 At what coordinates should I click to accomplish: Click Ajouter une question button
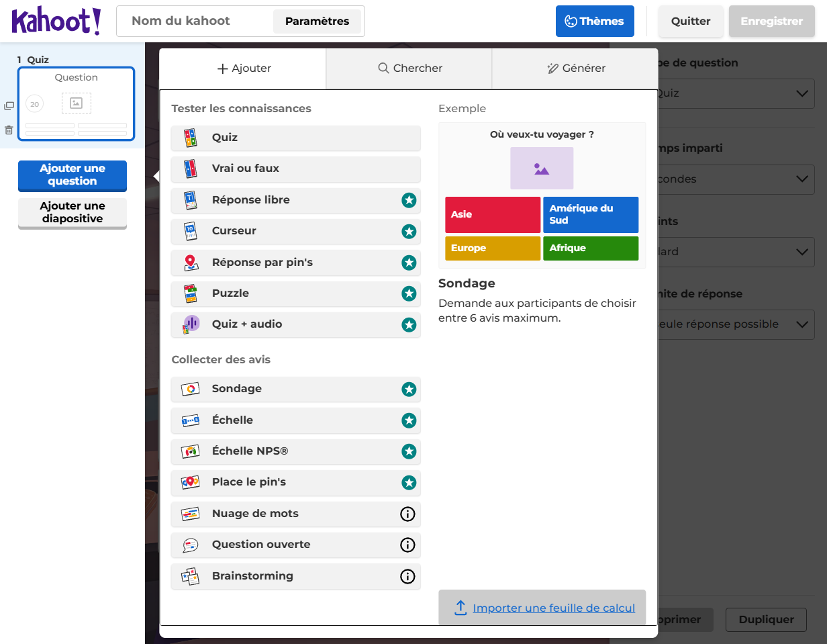(72, 175)
